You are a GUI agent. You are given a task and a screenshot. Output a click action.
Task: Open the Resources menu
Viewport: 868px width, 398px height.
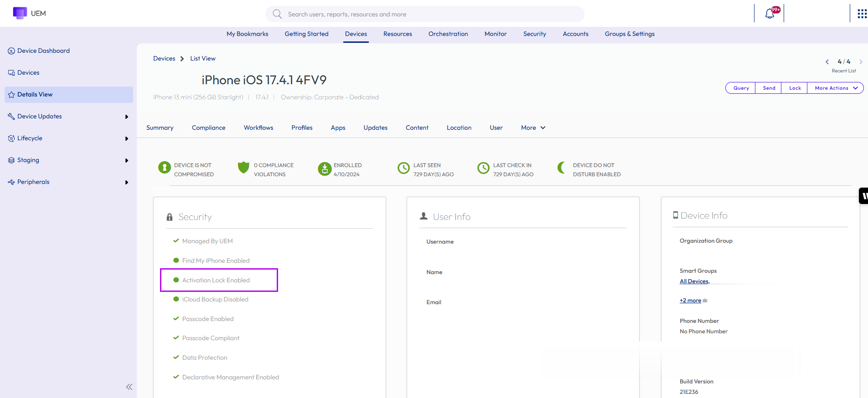point(398,34)
